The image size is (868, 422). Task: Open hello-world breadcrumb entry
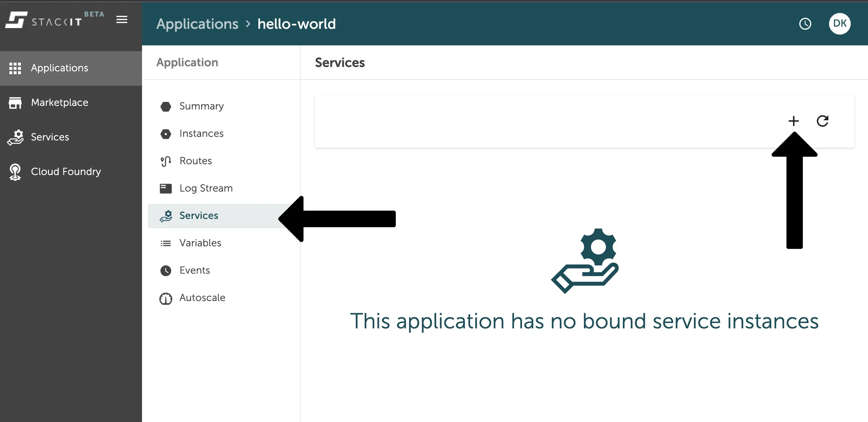[296, 23]
